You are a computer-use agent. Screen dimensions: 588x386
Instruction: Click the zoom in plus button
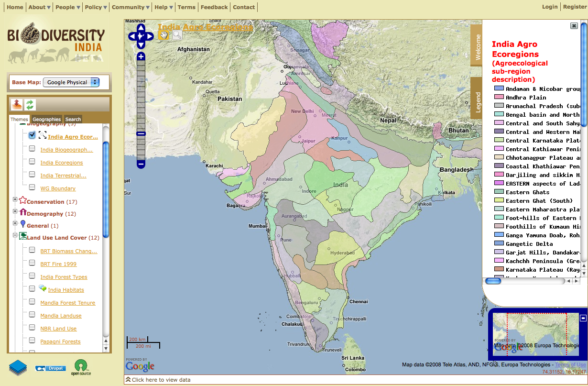point(141,56)
